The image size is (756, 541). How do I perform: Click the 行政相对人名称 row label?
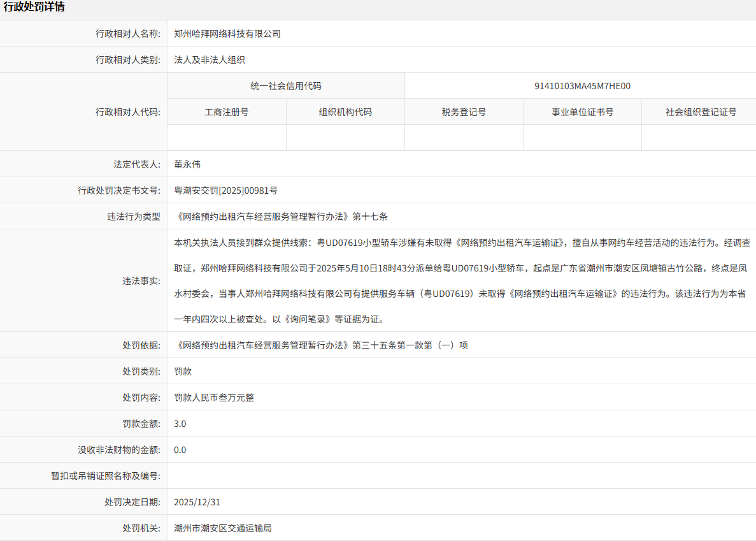click(126, 34)
